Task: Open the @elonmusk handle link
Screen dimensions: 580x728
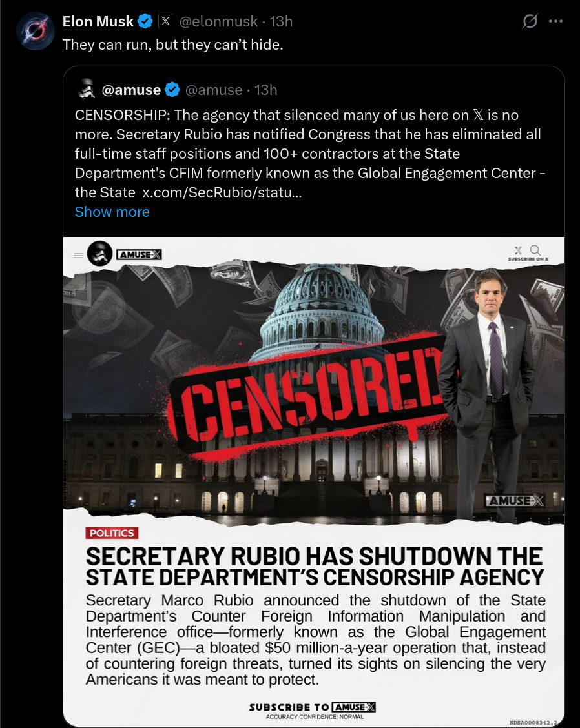Action: click(x=218, y=21)
